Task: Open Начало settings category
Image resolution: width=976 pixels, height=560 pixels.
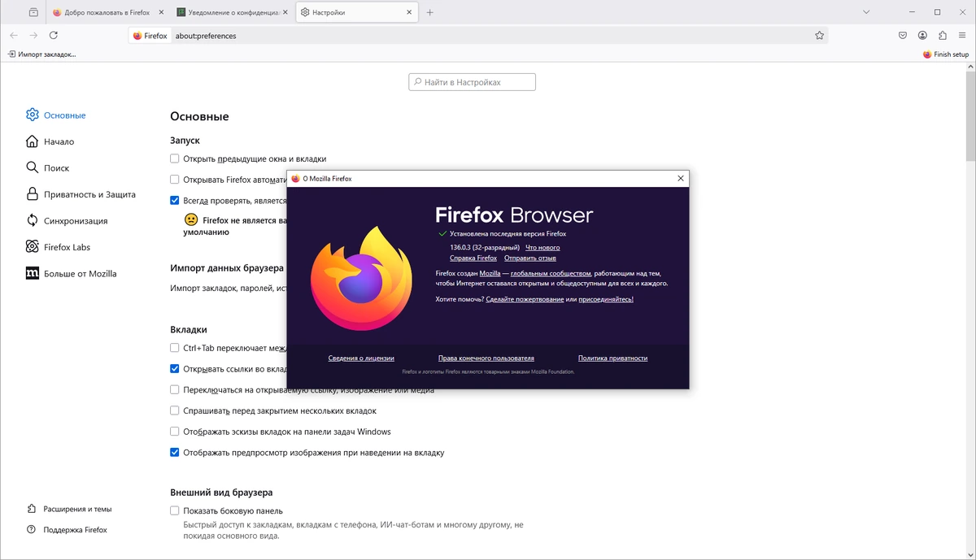Action: click(50, 141)
